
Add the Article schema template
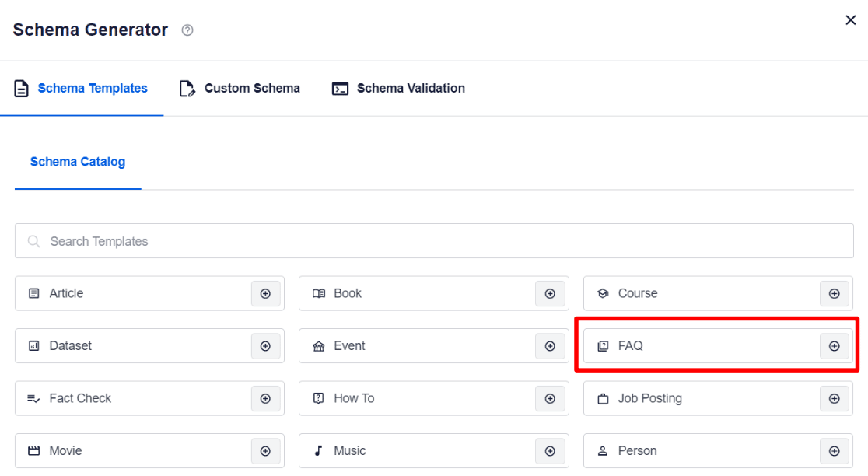coord(265,293)
